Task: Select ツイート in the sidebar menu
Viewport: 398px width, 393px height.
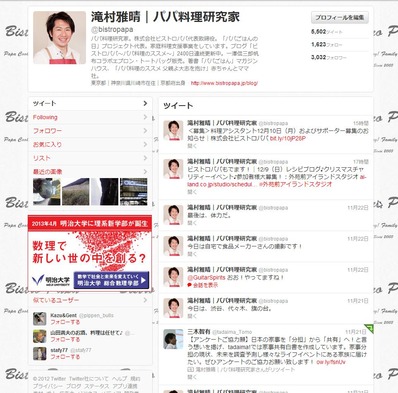Action: [x=90, y=104]
